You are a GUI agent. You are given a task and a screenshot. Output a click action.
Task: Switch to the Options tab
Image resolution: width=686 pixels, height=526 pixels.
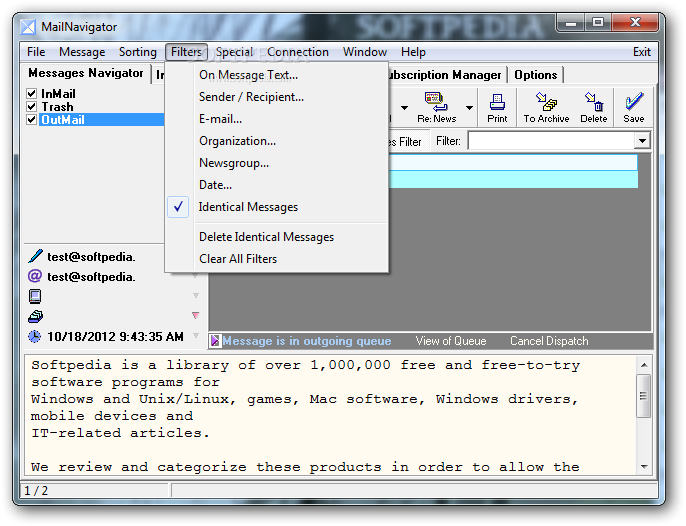536,75
